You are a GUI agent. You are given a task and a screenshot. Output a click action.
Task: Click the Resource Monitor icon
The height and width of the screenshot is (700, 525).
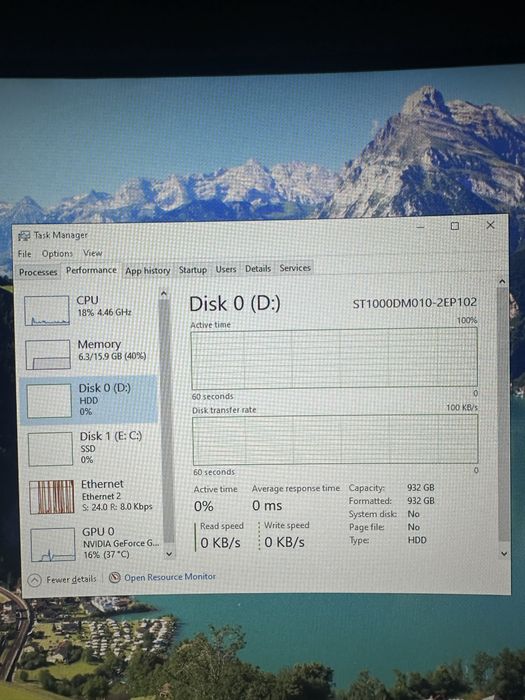point(115,578)
